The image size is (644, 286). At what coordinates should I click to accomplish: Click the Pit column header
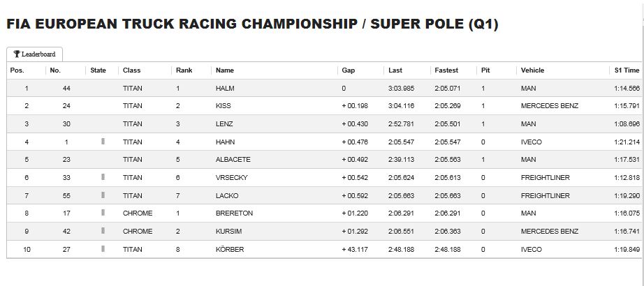(x=485, y=70)
